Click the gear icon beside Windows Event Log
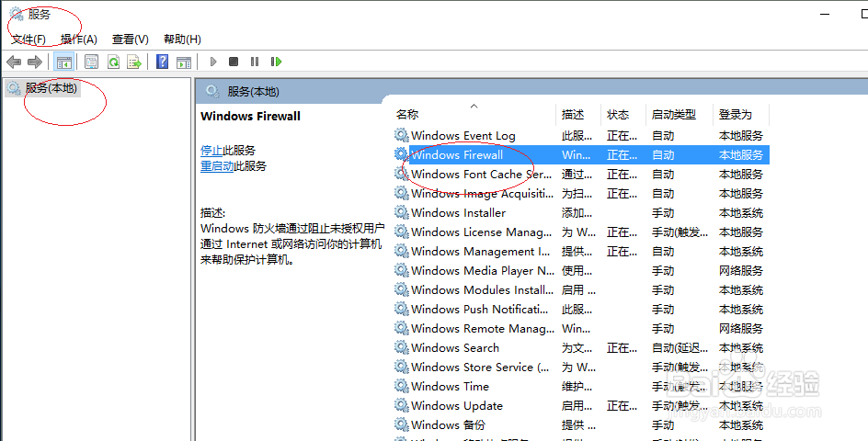 (401, 134)
